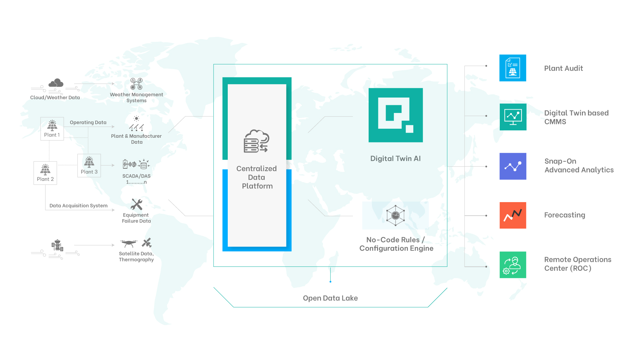Select the Plant 1 box
The image size is (644, 362).
click(x=52, y=129)
